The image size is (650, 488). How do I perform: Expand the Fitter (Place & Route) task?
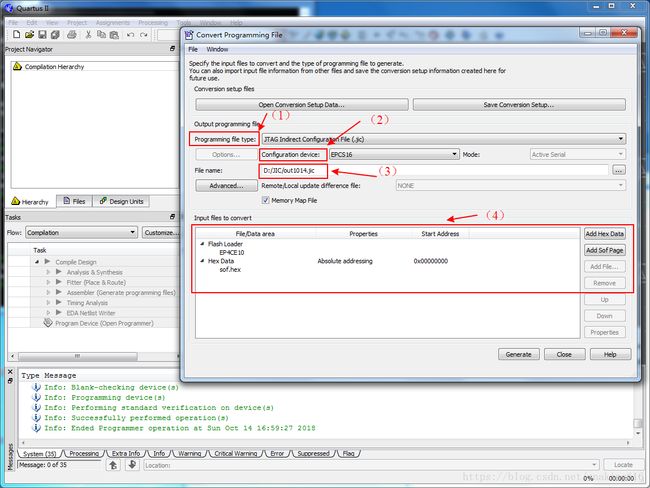48,282
